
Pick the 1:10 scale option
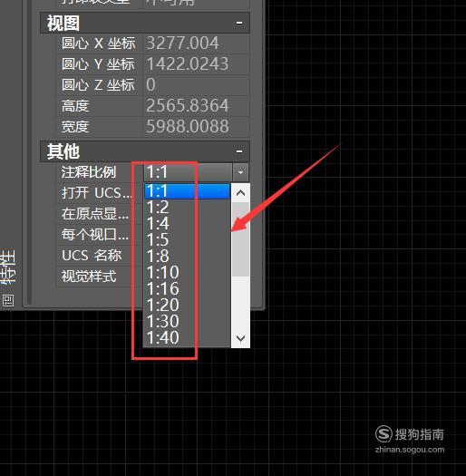[187, 272]
